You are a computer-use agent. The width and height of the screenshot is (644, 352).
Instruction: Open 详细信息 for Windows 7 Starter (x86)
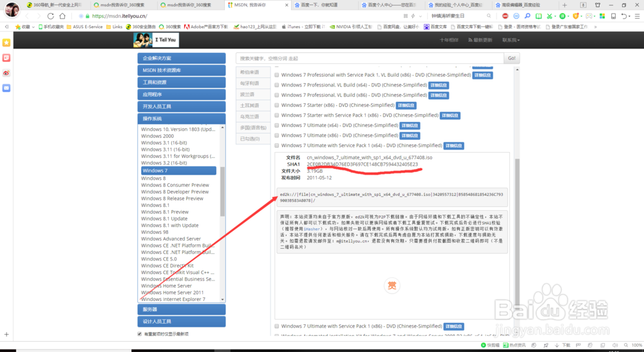tap(406, 105)
